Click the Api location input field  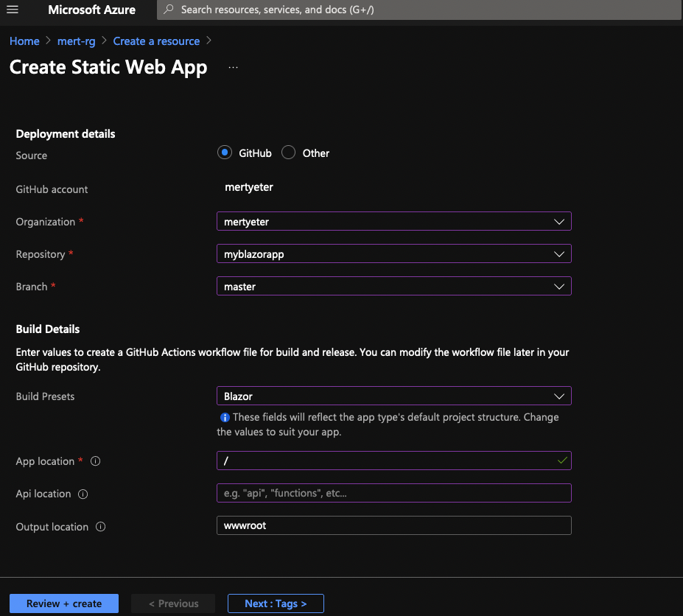tap(393, 493)
